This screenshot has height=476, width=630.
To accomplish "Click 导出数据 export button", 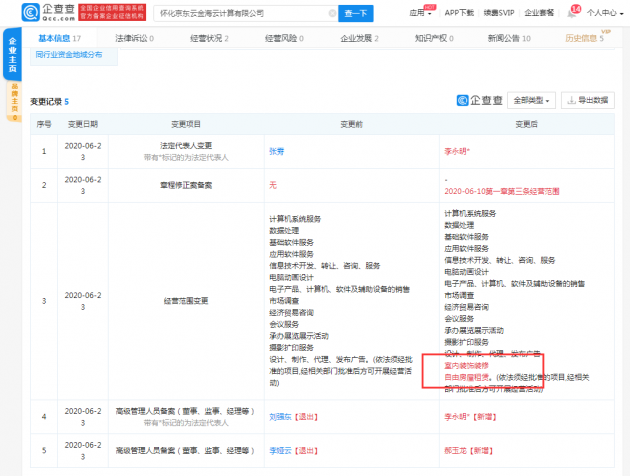I will click(x=587, y=100).
